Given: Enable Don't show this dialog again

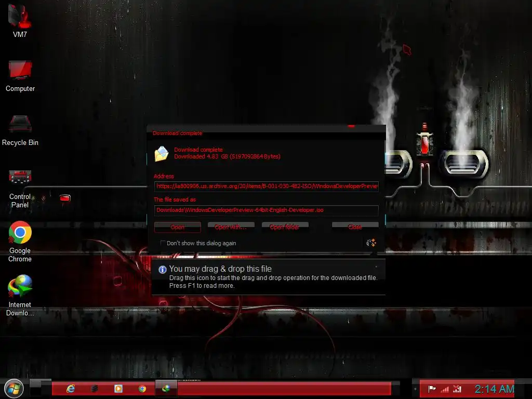Looking at the screenshot, I should [163, 243].
